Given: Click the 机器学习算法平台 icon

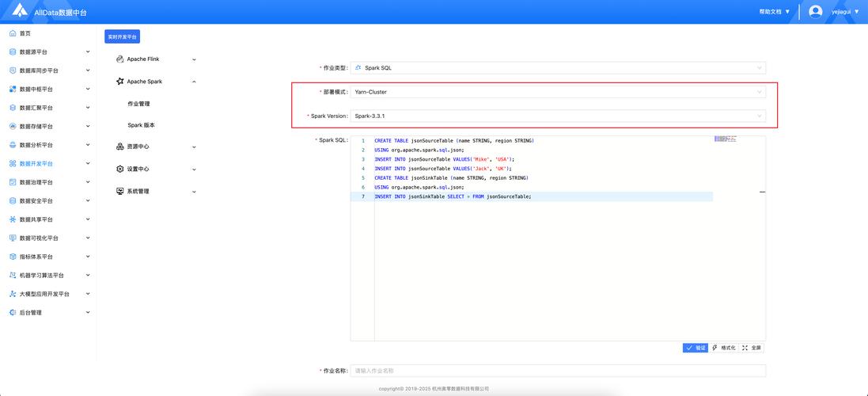Looking at the screenshot, I should 13,276.
